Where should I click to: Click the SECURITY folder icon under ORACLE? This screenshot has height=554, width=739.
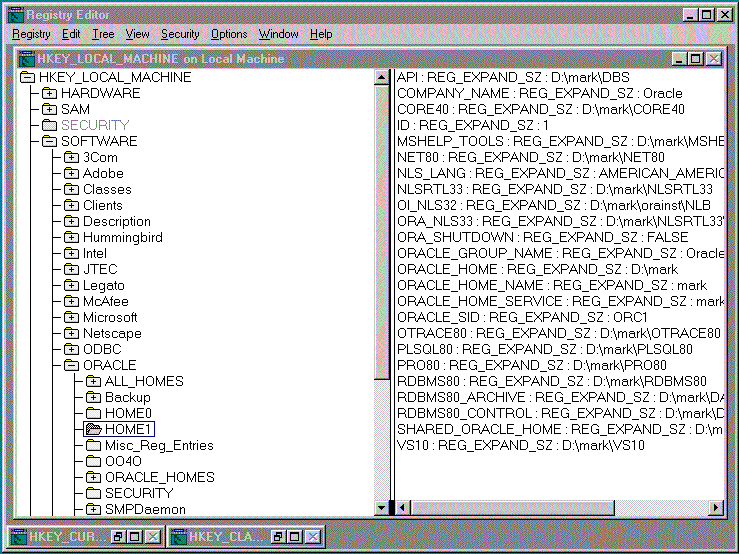point(93,493)
